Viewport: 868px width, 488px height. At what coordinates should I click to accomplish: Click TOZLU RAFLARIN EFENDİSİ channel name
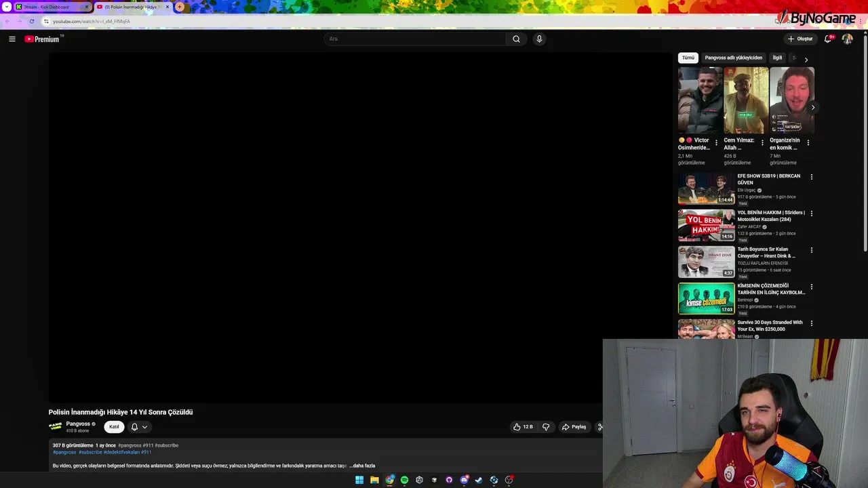pos(763,263)
